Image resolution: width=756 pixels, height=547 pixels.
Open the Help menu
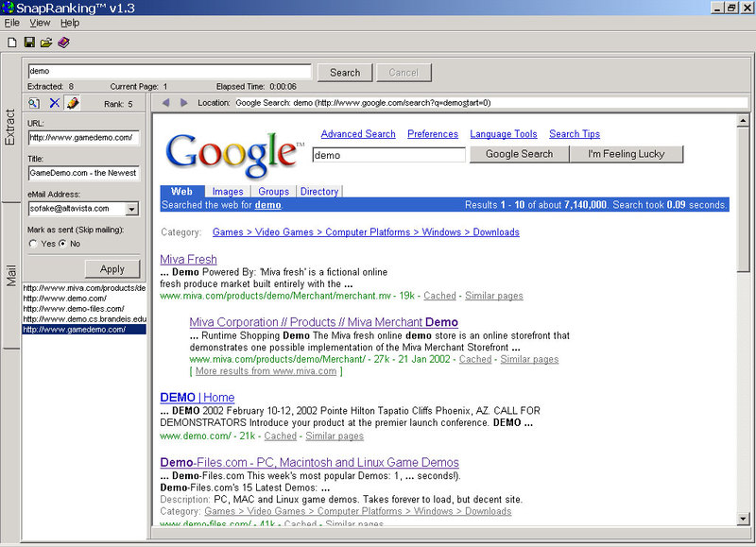point(70,23)
